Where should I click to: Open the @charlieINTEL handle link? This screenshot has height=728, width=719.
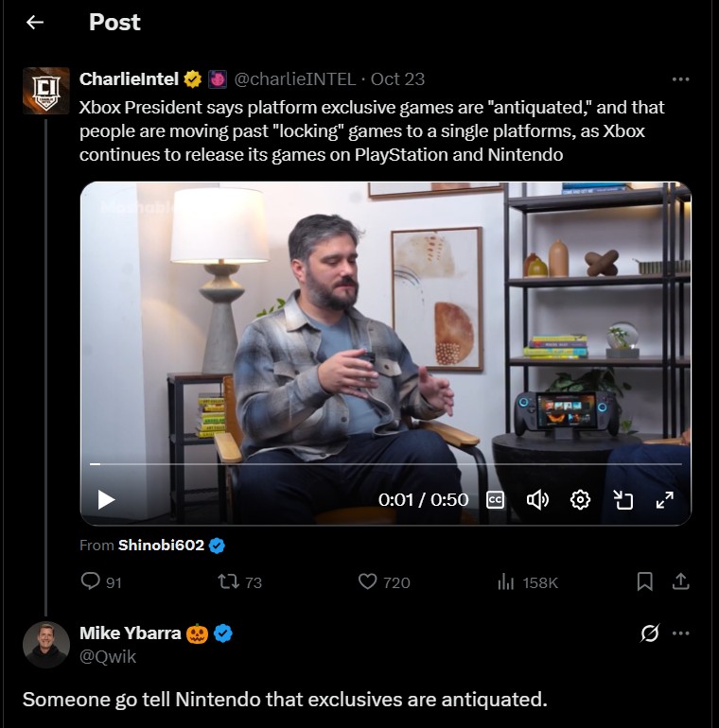coord(294,78)
